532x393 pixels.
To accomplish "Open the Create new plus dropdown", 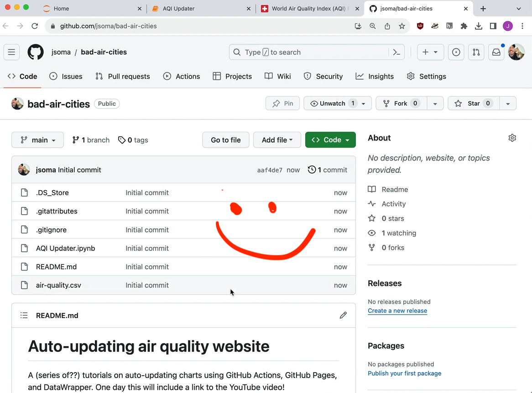I will pyautogui.click(x=430, y=52).
